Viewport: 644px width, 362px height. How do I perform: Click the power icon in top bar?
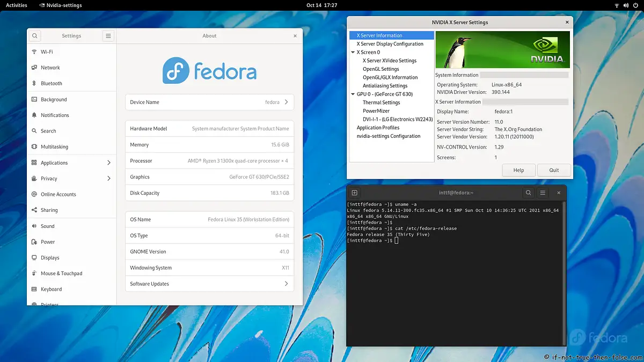[x=636, y=5]
